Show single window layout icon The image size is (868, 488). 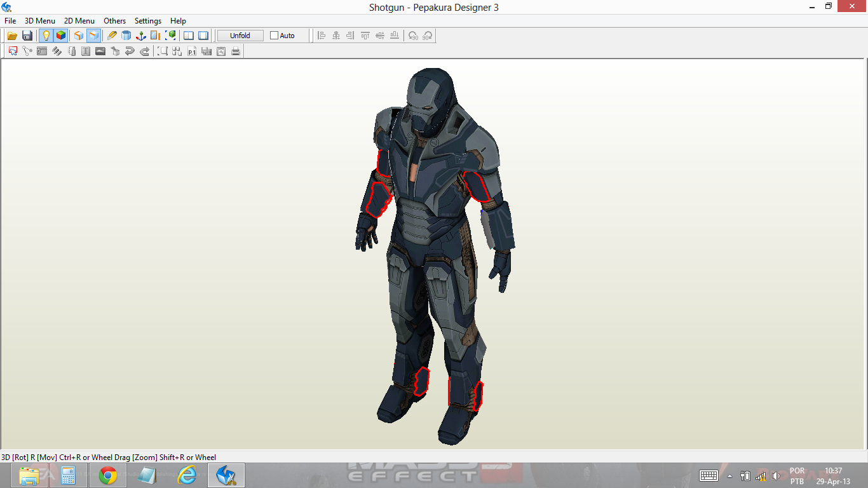point(203,36)
